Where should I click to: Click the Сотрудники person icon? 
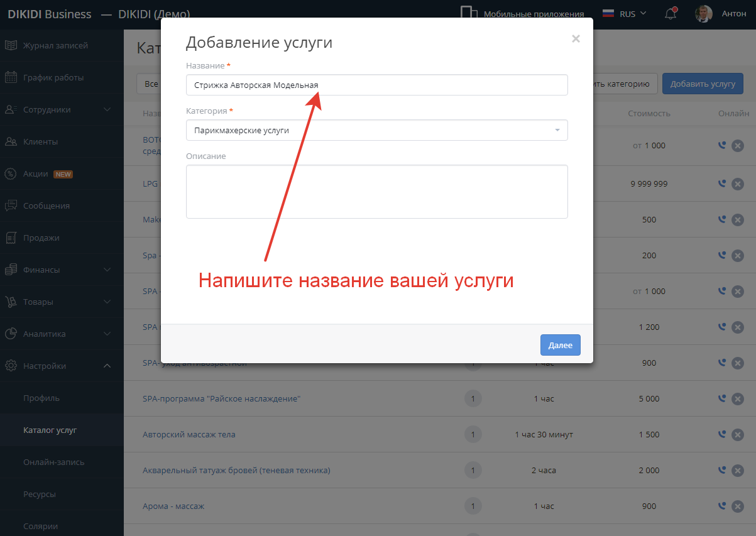[11, 109]
